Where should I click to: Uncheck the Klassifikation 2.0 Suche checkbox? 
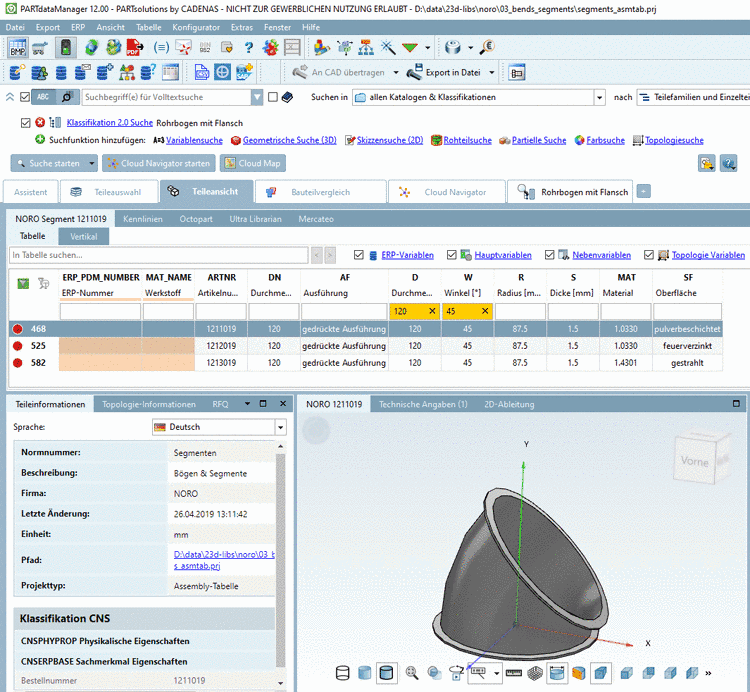click(x=25, y=123)
